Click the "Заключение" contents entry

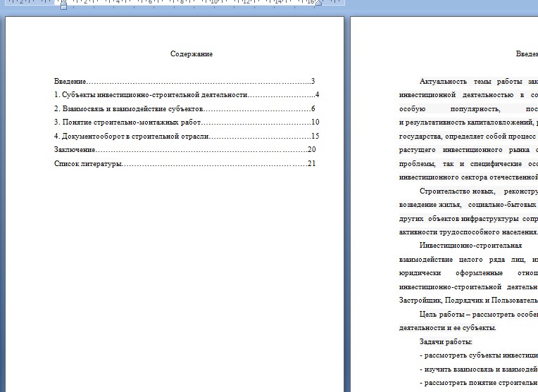pyautogui.click(x=74, y=150)
